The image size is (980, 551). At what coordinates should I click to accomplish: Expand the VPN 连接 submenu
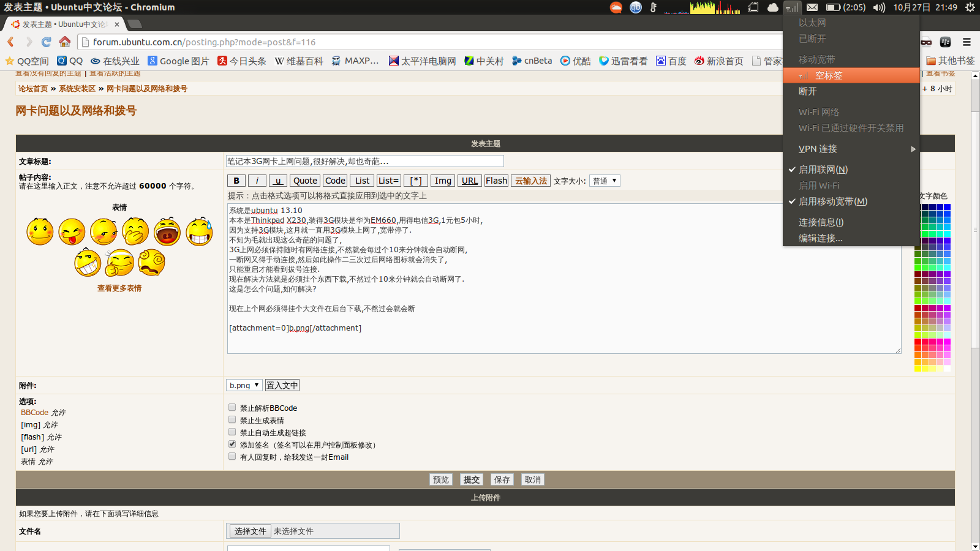coord(851,149)
